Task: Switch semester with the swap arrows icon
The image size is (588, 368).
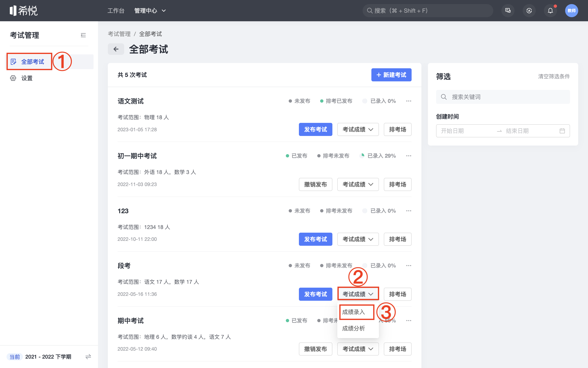Action: click(x=88, y=357)
